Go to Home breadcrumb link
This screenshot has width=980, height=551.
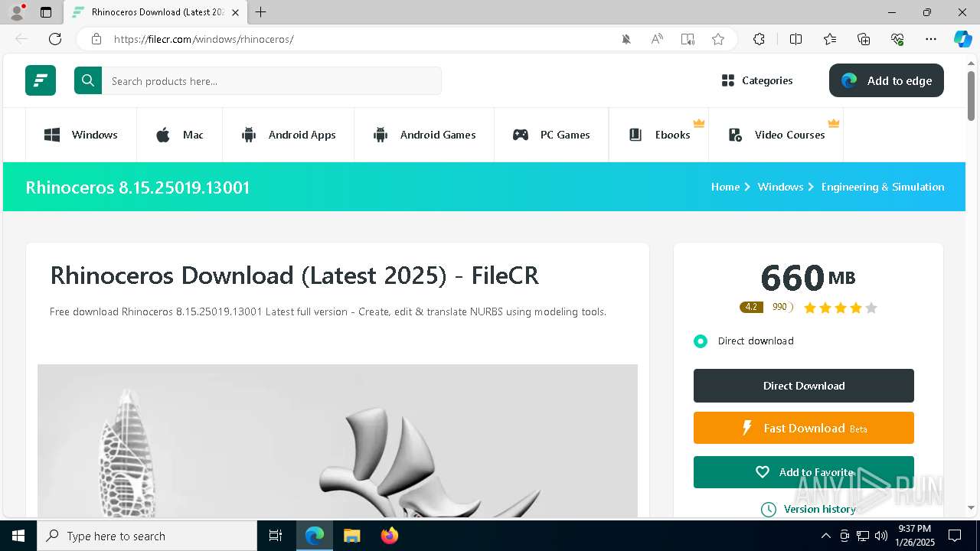point(725,187)
